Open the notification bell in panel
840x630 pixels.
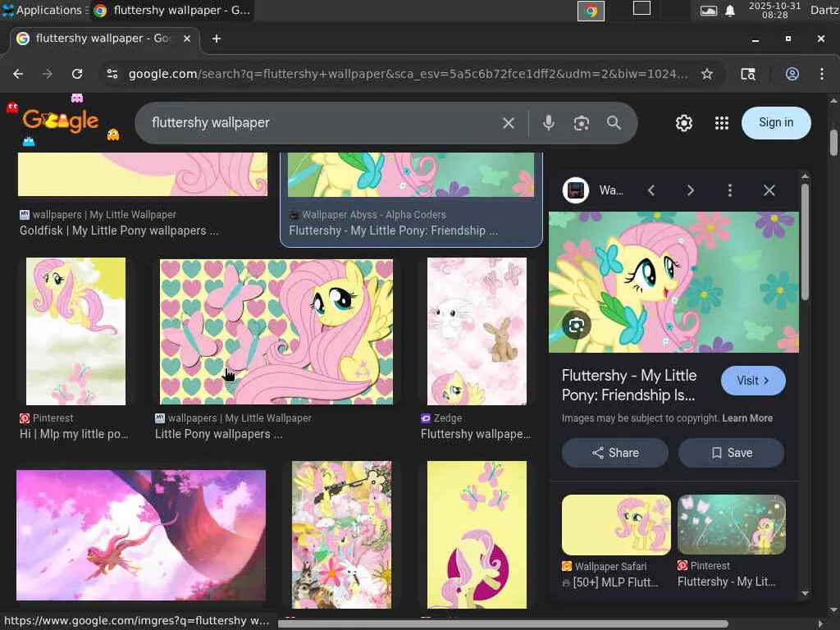pyautogui.click(x=729, y=11)
